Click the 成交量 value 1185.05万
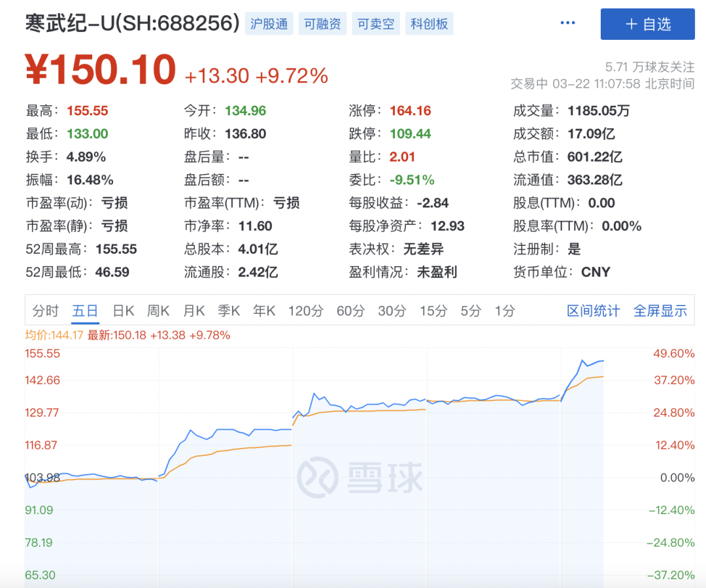 point(598,111)
